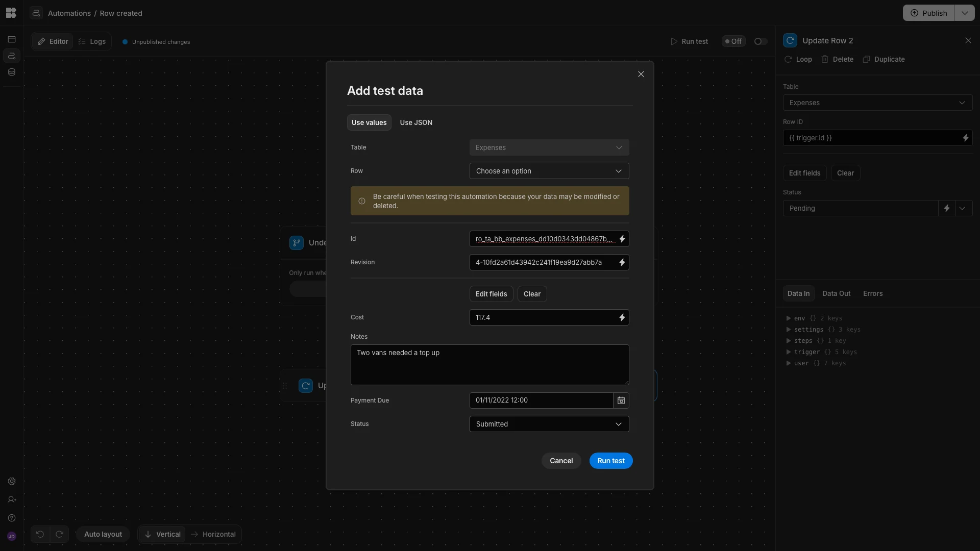Open the Row 'Choose an option' dropdown

tap(549, 171)
